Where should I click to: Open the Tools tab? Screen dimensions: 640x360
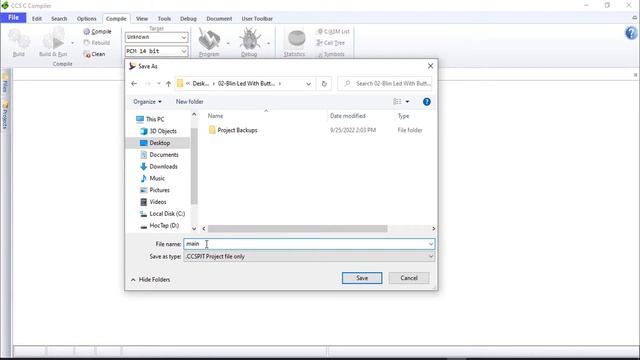164,19
